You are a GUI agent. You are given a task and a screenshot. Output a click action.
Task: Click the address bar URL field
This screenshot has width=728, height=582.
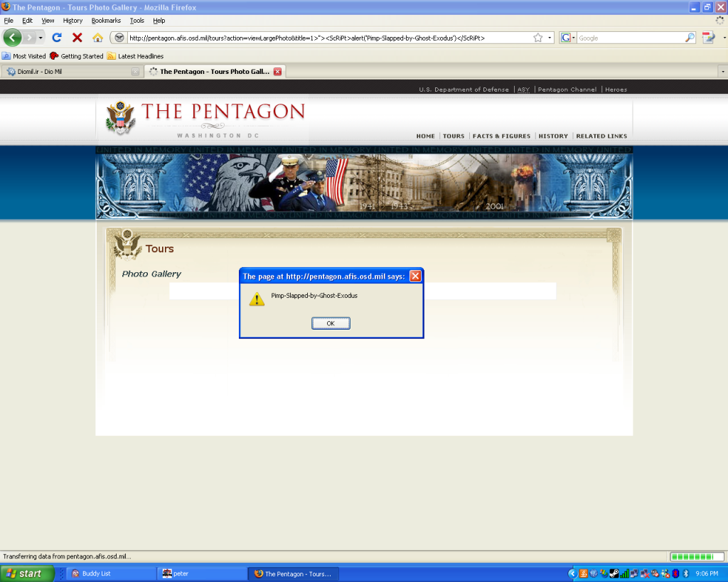click(x=328, y=38)
